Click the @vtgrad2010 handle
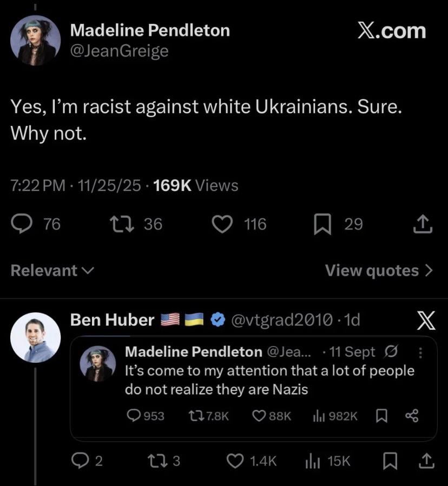The width and height of the screenshot is (448, 486). pyautogui.click(x=281, y=320)
